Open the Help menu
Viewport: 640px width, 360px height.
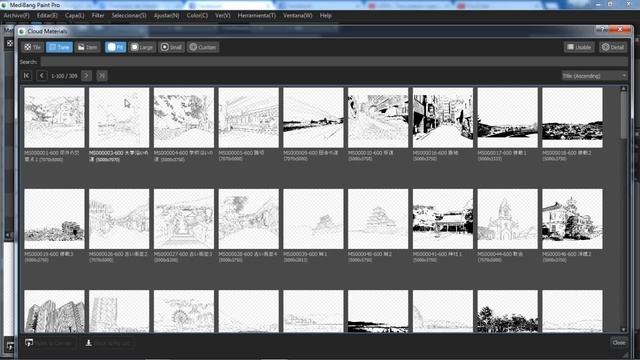coord(325,16)
